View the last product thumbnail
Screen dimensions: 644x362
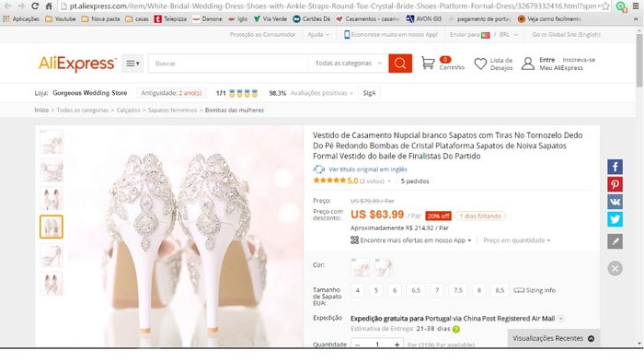pos(52,284)
